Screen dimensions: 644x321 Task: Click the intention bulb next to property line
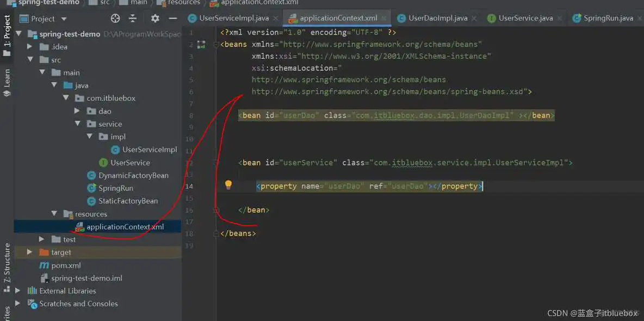pos(228,184)
